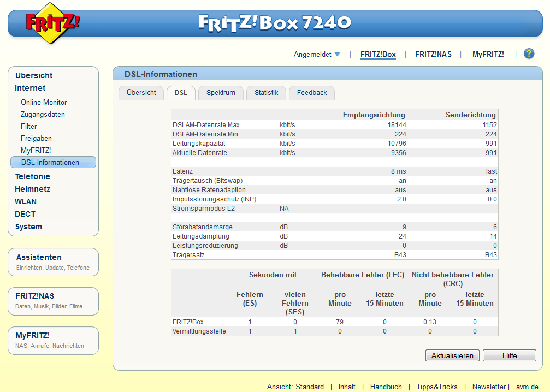Select DSL-Informationen in the sidebar
This screenshot has height=392, width=550.
[x=53, y=162]
